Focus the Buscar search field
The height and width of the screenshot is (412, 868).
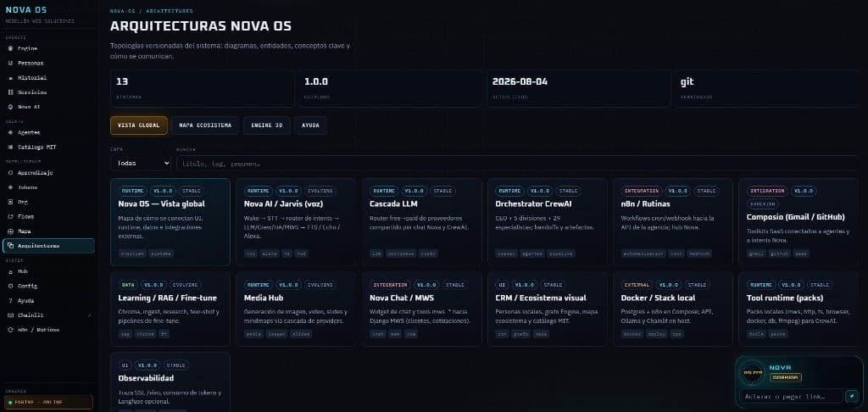pos(517,164)
